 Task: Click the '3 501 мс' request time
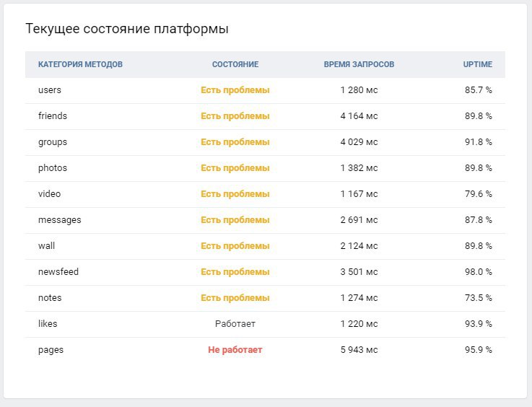coord(359,272)
